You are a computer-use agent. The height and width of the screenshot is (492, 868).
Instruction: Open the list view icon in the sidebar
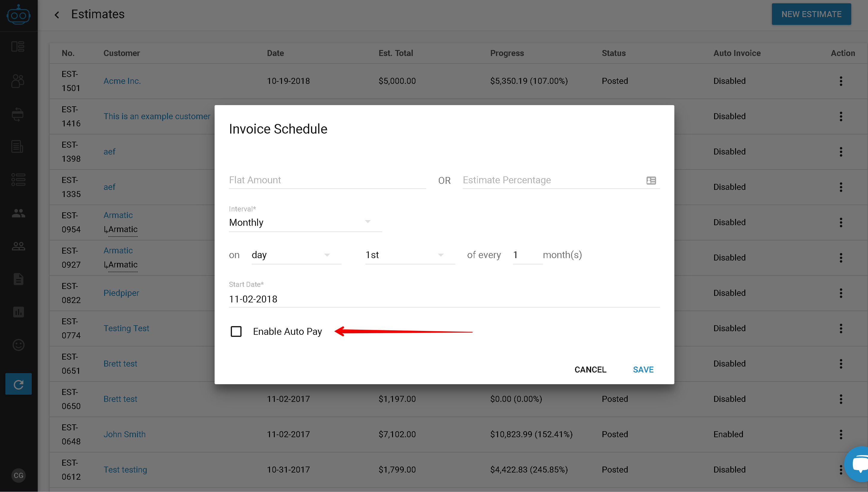tap(18, 179)
